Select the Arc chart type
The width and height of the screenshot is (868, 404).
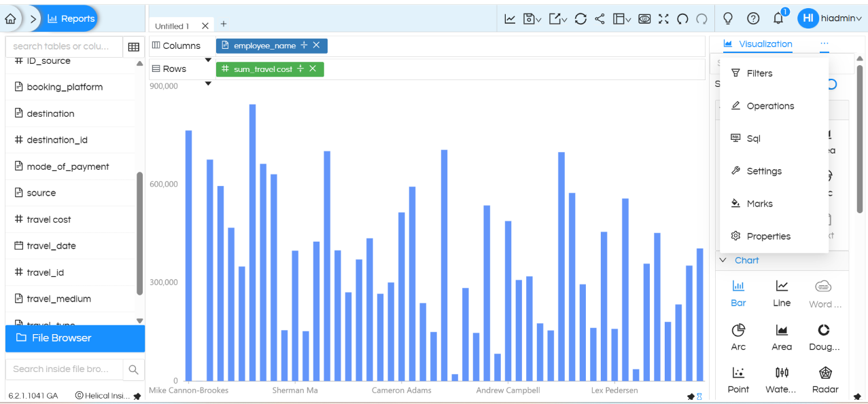[738, 337]
